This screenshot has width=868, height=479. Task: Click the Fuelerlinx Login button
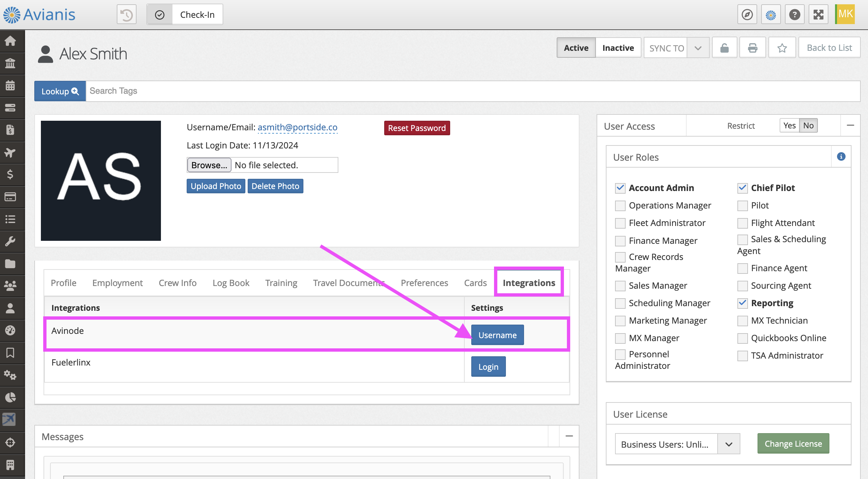click(x=488, y=367)
